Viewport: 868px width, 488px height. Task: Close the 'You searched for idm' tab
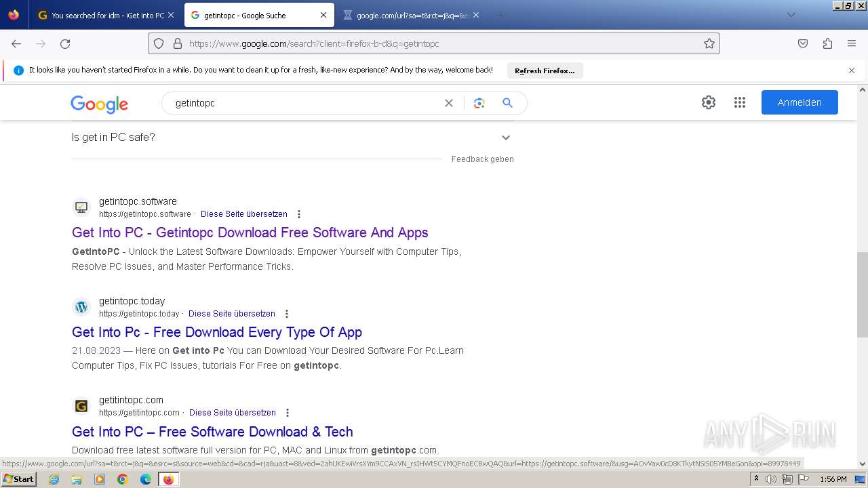click(170, 15)
